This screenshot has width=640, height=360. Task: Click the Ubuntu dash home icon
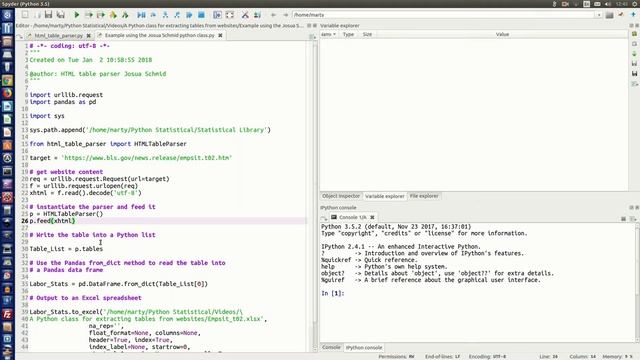[x=7, y=16]
